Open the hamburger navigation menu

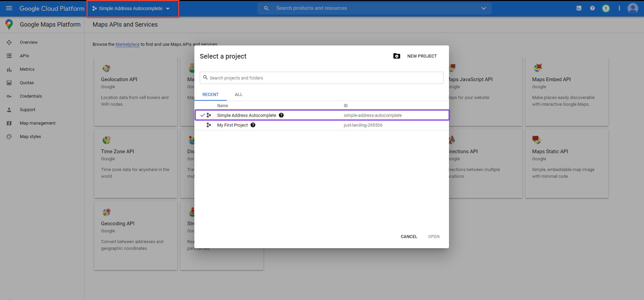click(9, 8)
